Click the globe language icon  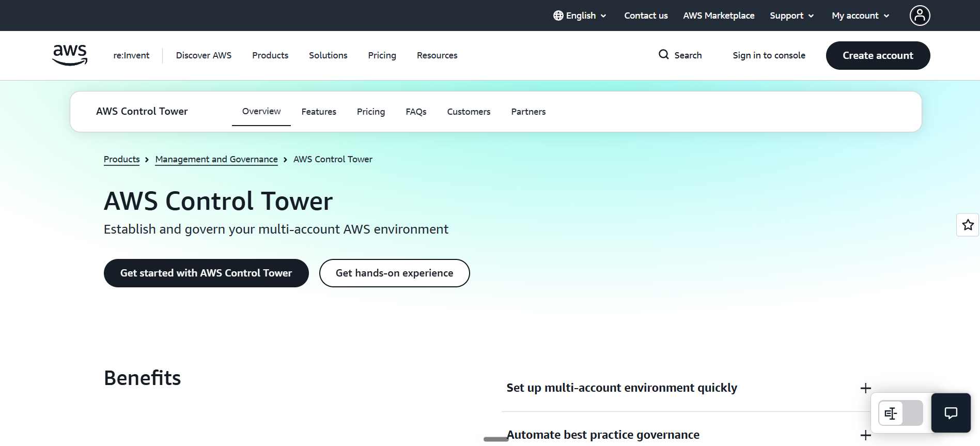click(558, 16)
